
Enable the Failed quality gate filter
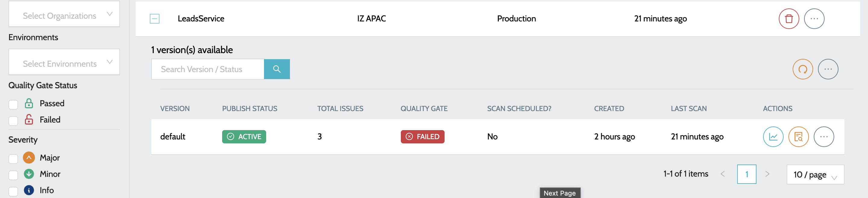pos(13,121)
